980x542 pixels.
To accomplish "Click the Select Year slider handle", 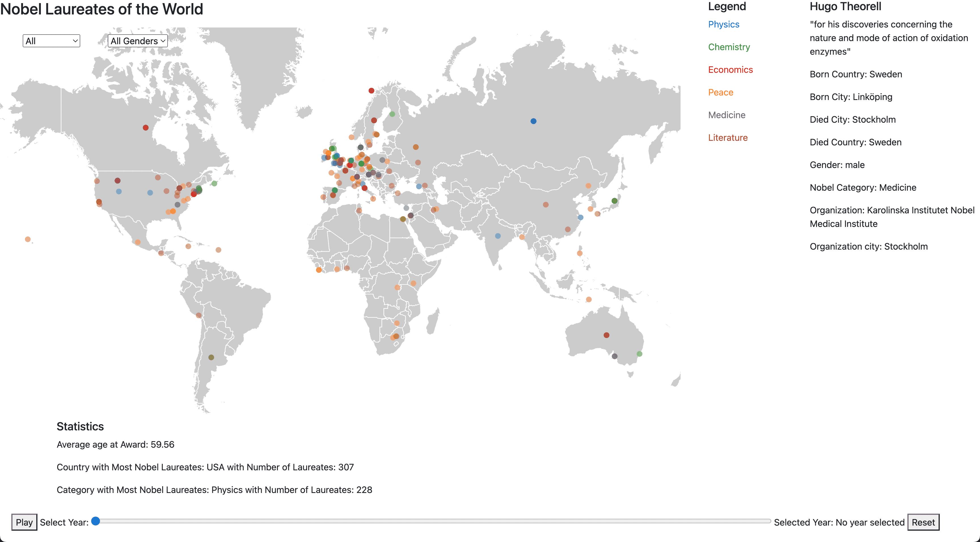I will 96,522.
